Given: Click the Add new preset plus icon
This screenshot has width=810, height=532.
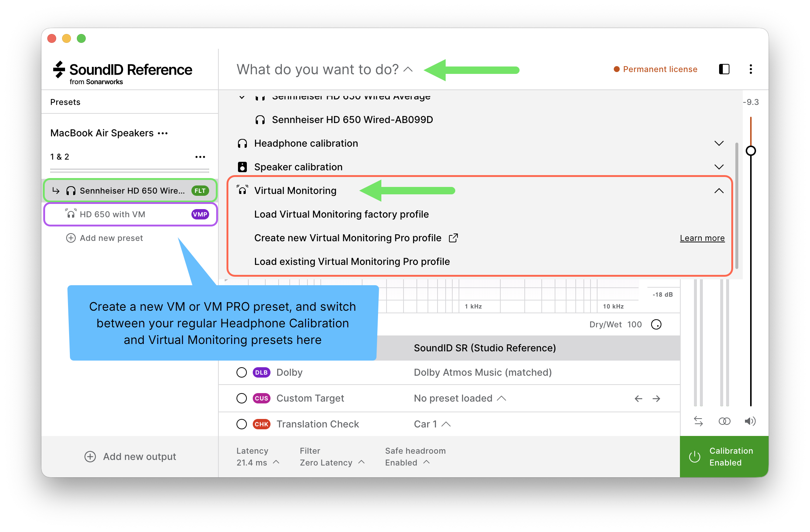Looking at the screenshot, I should tap(71, 238).
